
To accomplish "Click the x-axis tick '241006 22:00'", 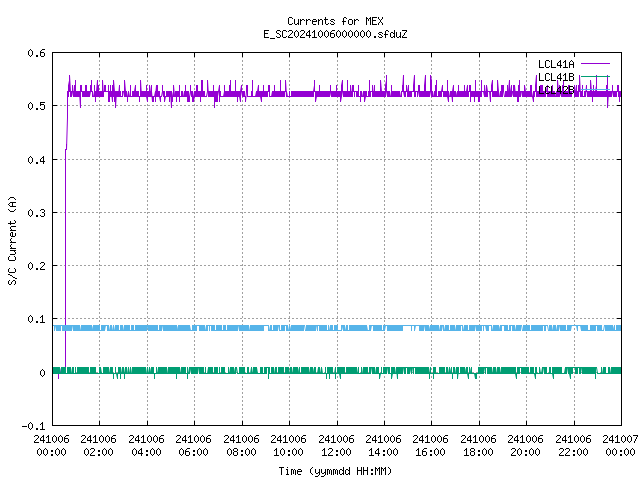I will pos(573,446).
